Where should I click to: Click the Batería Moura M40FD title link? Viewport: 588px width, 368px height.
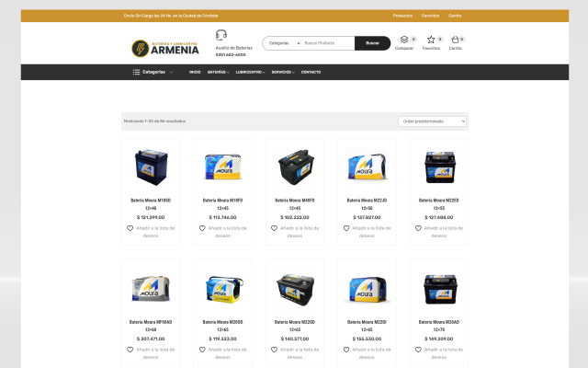click(295, 204)
